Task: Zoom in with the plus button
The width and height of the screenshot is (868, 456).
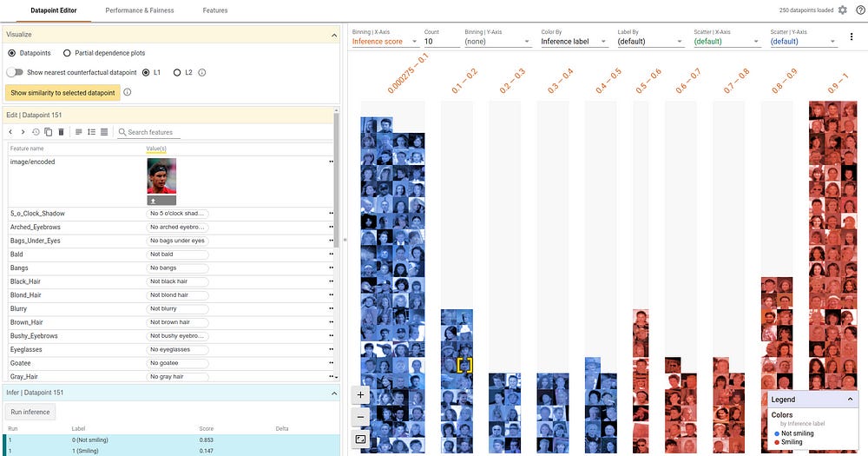Action: point(360,395)
